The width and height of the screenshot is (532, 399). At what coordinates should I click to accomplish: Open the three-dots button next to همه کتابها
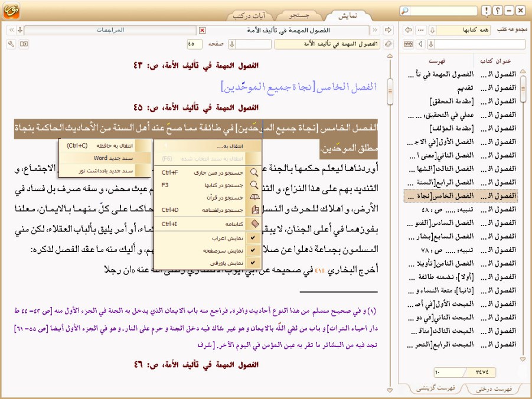(x=421, y=30)
